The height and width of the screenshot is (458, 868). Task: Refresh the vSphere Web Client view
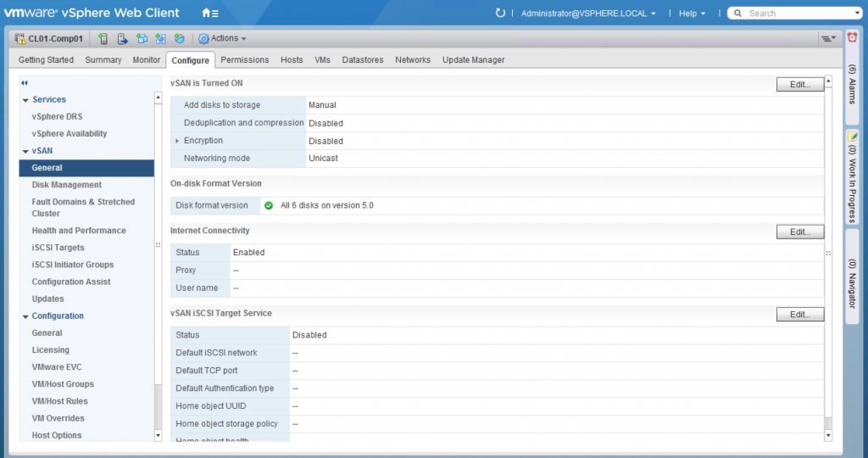tap(500, 13)
